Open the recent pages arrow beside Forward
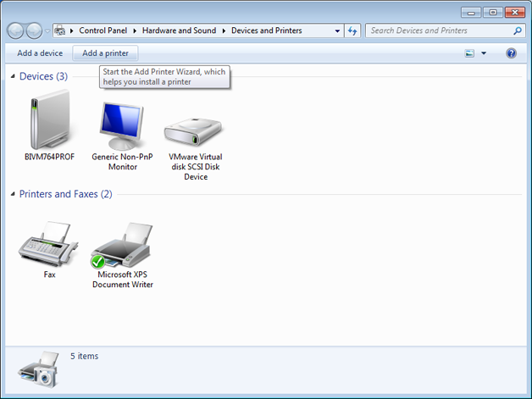 47,30
